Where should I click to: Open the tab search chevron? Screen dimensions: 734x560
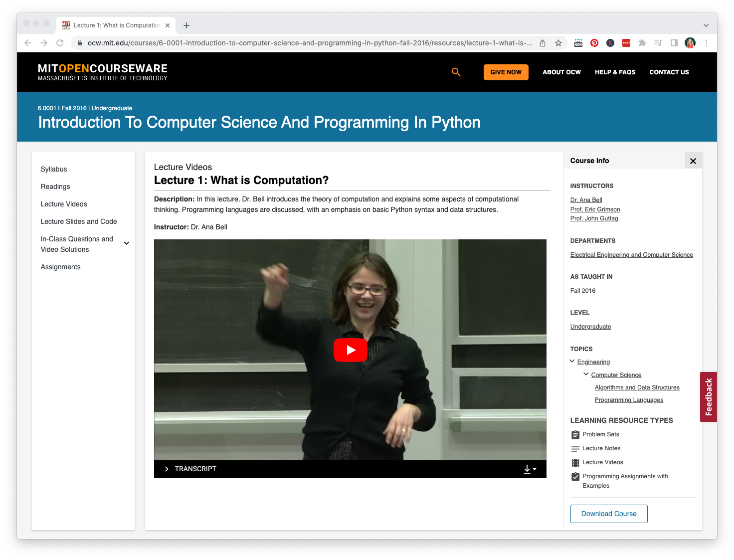tap(706, 25)
